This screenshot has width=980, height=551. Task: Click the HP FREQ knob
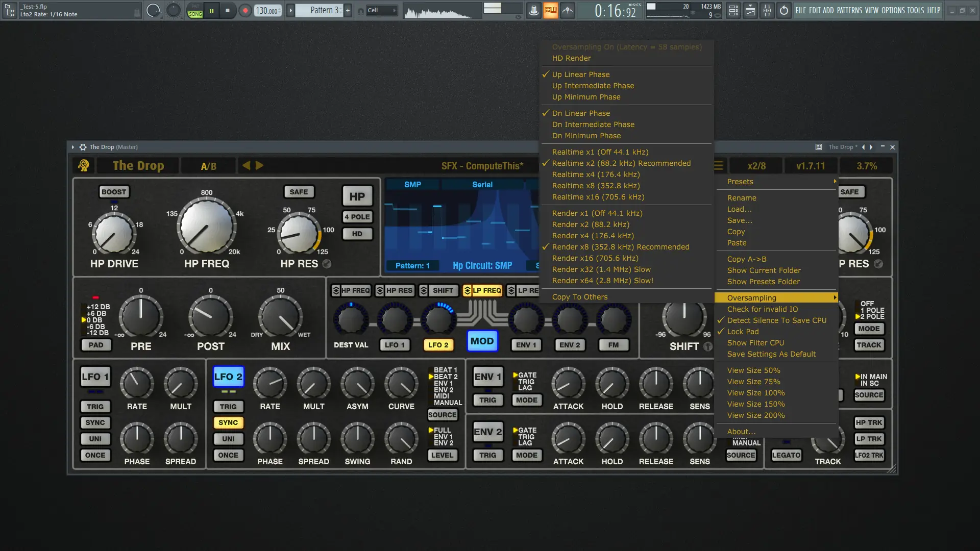tap(207, 226)
